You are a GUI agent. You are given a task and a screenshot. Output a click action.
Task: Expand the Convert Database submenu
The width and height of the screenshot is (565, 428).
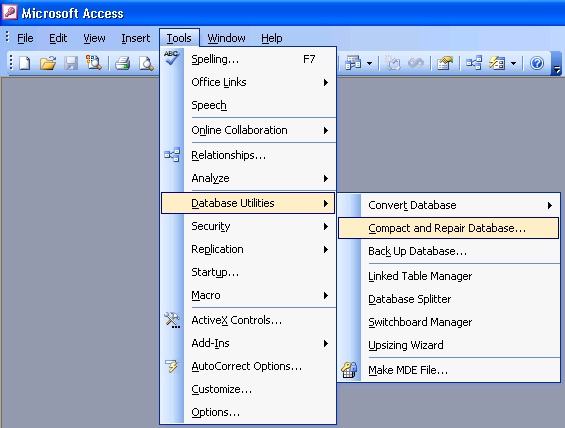(449, 205)
